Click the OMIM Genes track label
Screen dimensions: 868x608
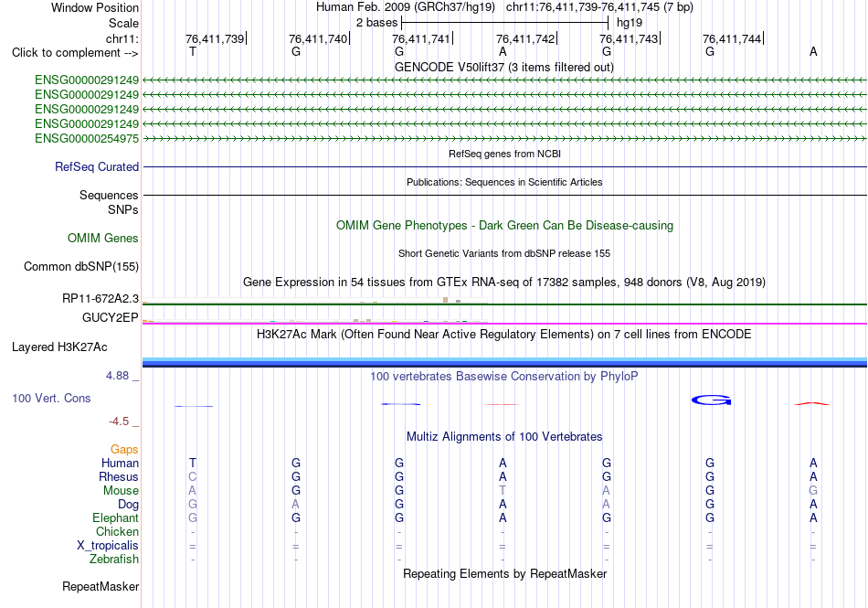coord(102,238)
